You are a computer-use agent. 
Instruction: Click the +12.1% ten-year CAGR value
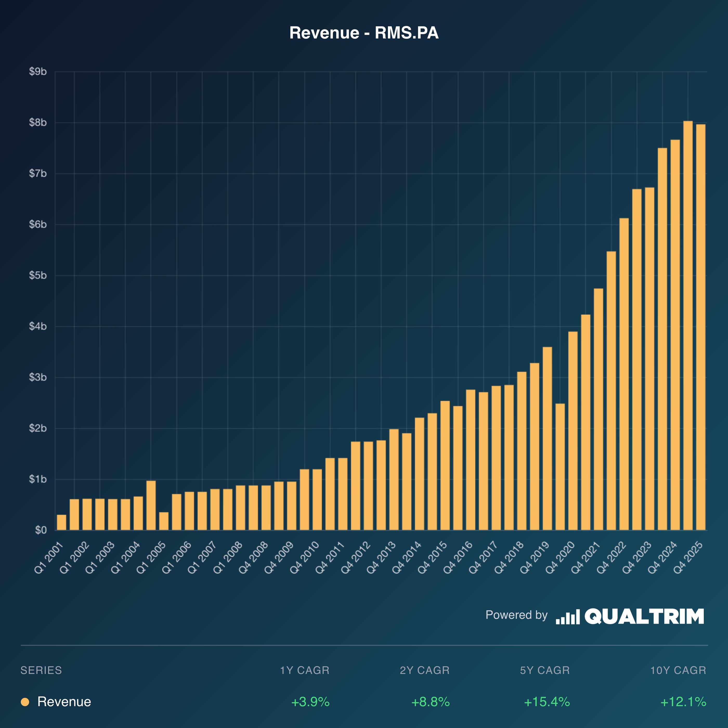683,702
